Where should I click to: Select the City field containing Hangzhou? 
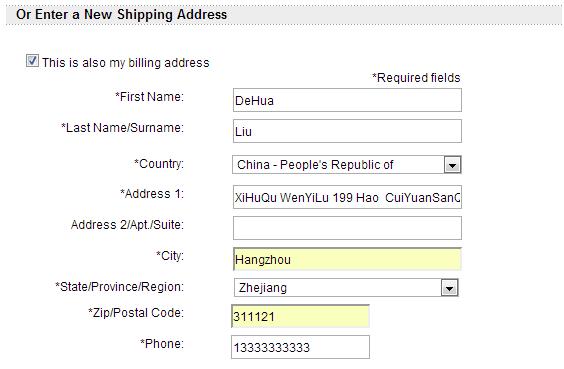(347, 259)
